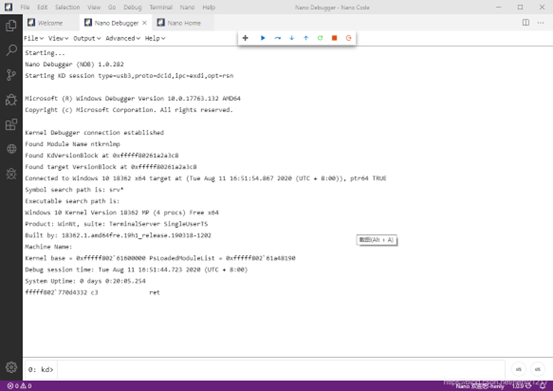This screenshot has width=553, height=391.
Task: Open the Extensions icon in activity bar
Action: click(11, 124)
